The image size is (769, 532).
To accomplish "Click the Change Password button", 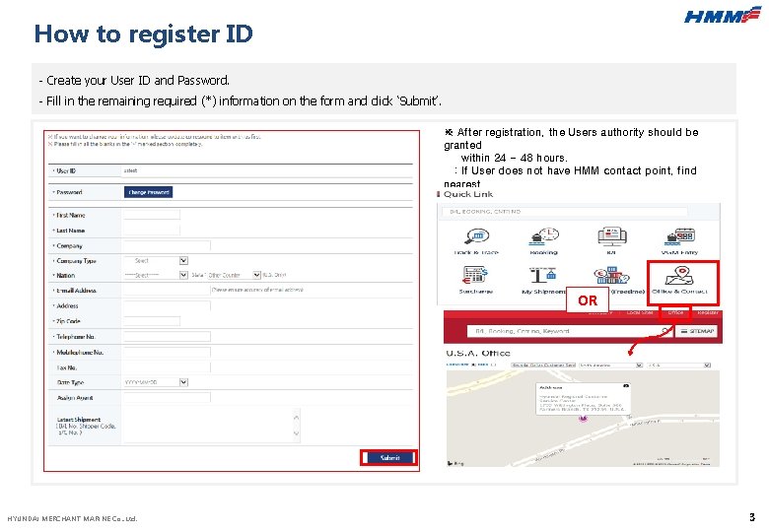I will click(x=148, y=192).
